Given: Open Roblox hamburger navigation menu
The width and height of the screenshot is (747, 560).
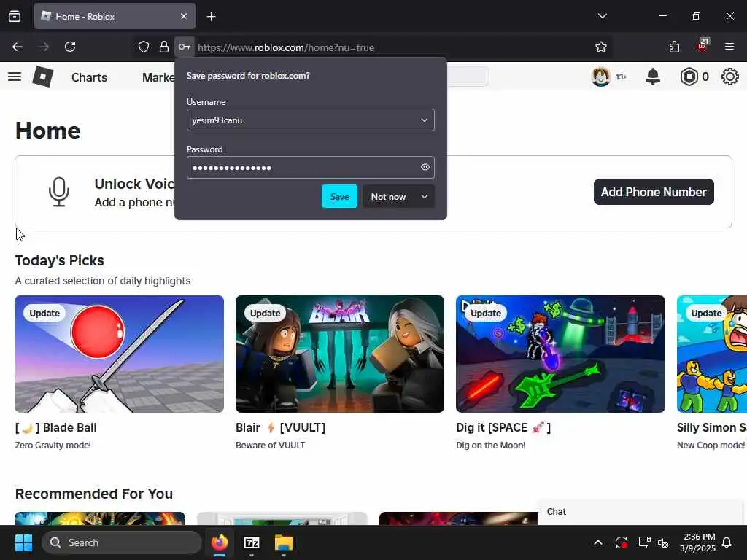Looking at the screenshot, I should click(x=15, y=77).
